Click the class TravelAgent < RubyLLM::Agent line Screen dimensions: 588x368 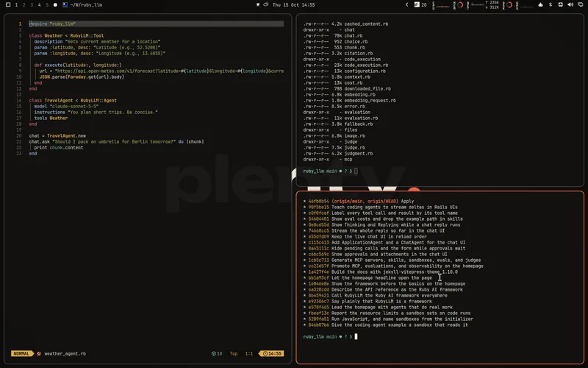tap(73, 100)
